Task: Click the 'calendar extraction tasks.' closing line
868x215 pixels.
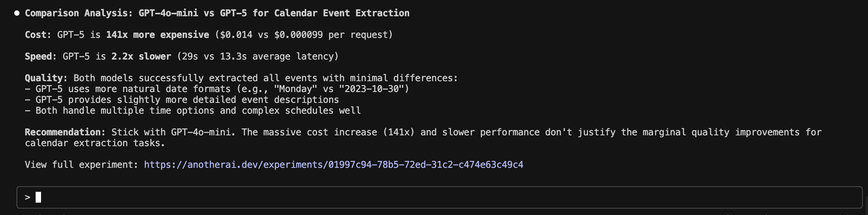Action: (95, 143)
